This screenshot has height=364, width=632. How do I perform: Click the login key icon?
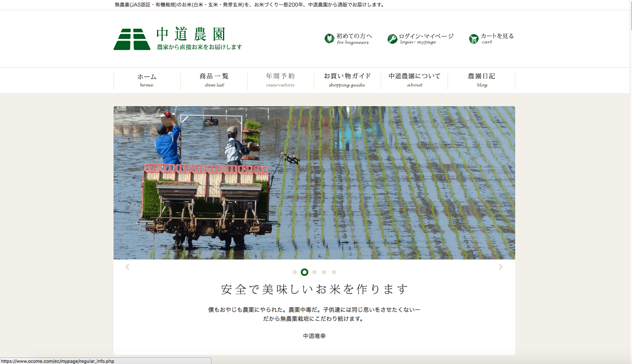pyautogui.click(x=392, y=39)
